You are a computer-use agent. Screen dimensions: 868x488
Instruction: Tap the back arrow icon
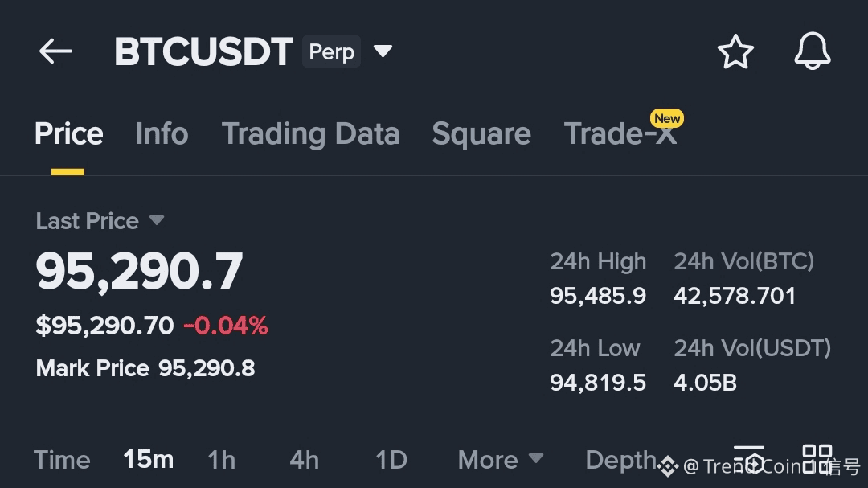click(x=55, y=52)
